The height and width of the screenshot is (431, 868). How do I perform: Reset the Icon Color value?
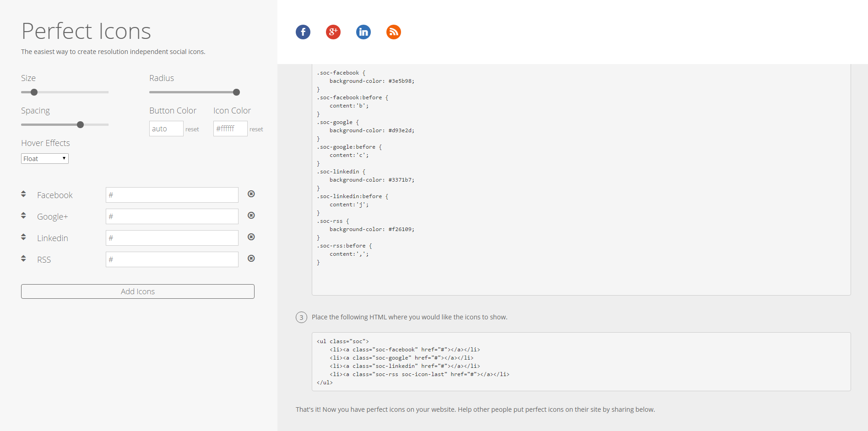[256, 129]
